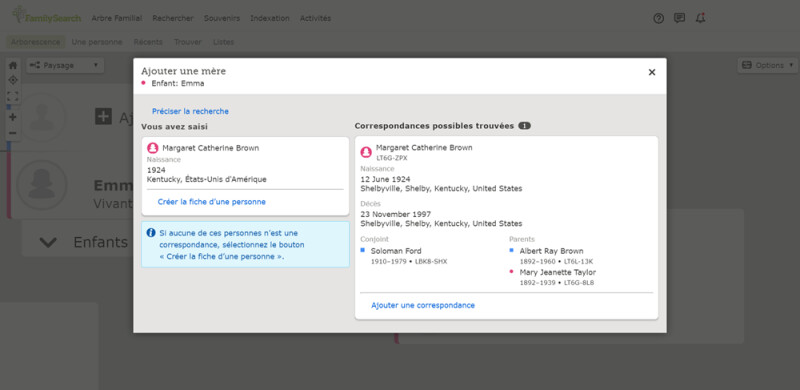Close the Ajouter une mère dialog
The image size is (800, 390).
click(652, 72)
